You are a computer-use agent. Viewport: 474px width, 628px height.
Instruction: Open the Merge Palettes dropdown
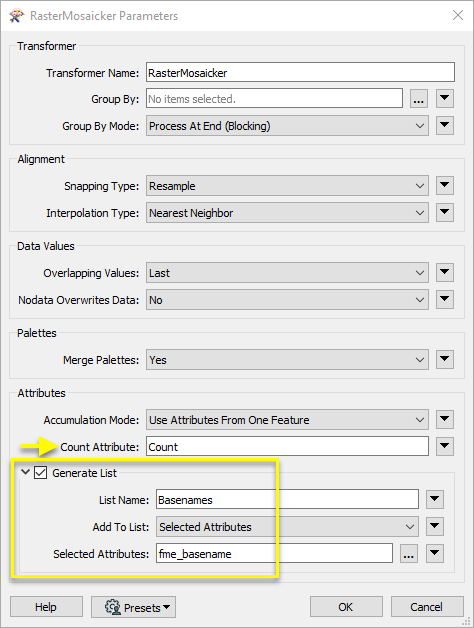[287, 360]
